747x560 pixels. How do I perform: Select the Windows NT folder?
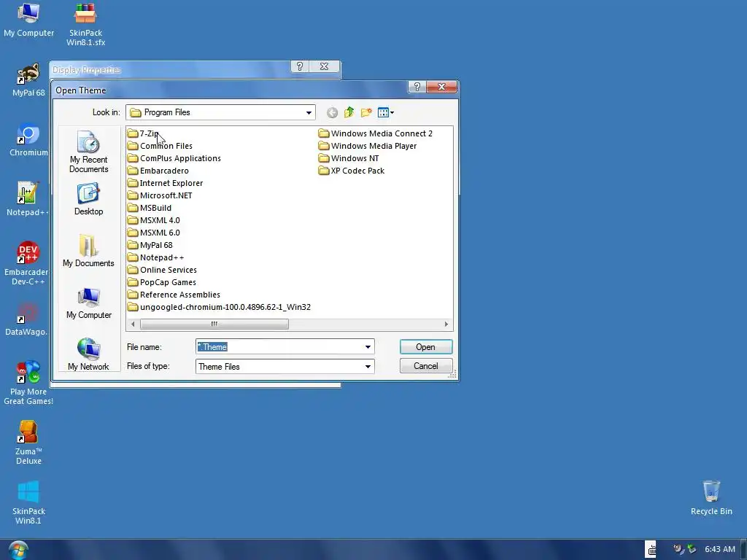349,158
